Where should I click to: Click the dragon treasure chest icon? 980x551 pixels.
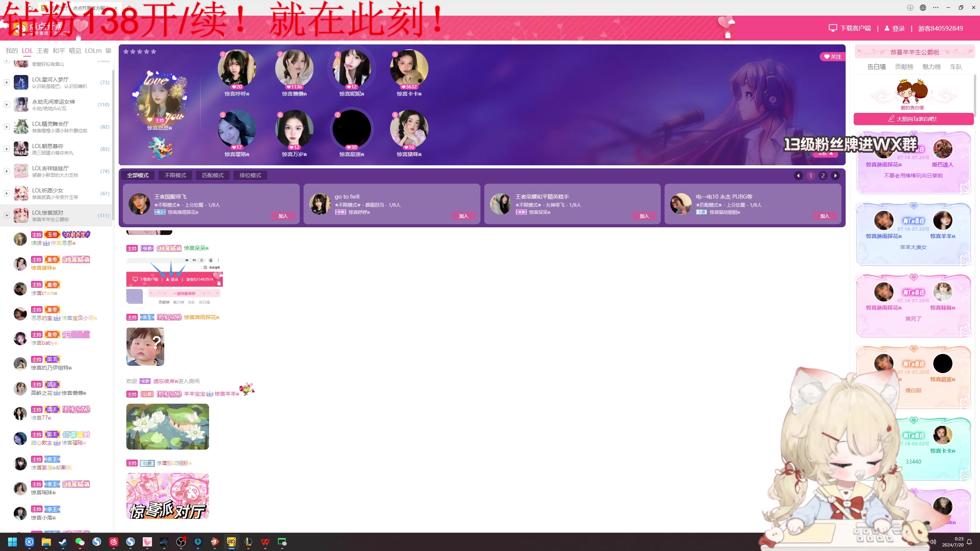click(x=161, y=148)
